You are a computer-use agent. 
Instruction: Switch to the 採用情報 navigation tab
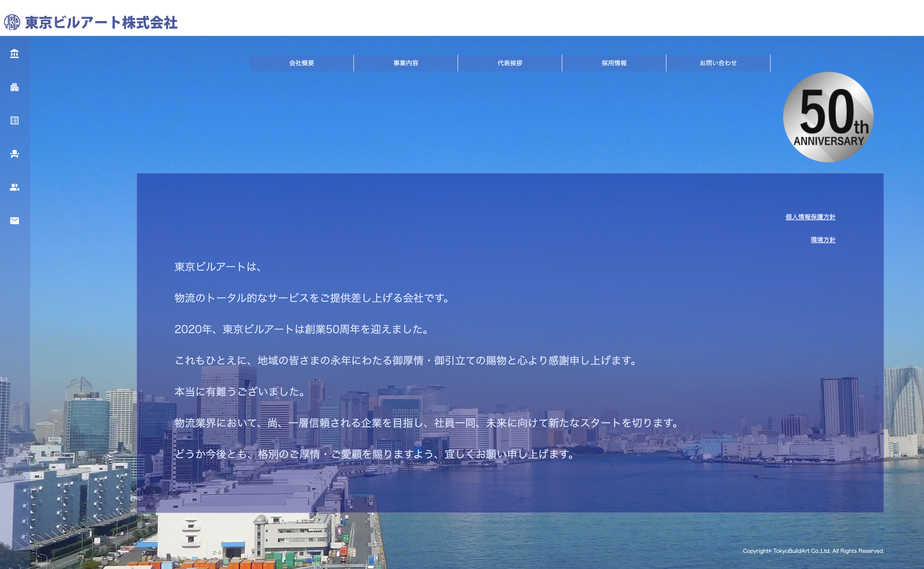(x=614, y=63)
